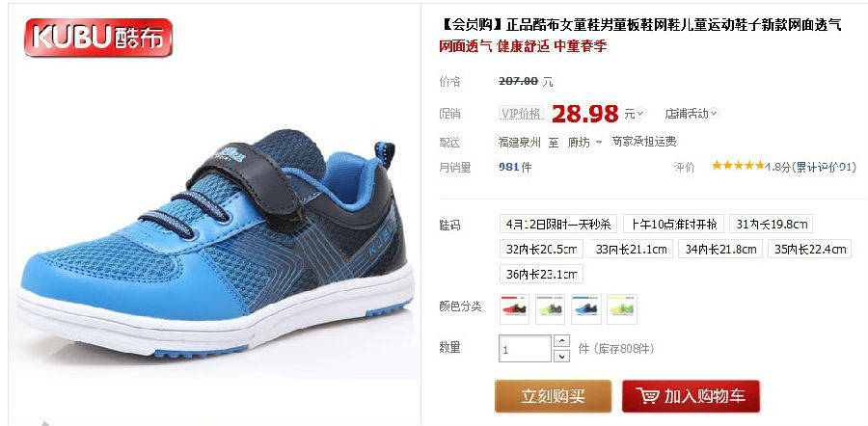Choose size 31 内长19.8cm

(772, 224)
